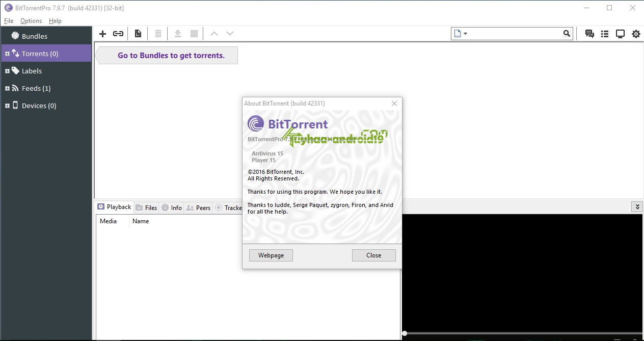
Task: Click the Create New Torrent file icon
Action: 138,34
